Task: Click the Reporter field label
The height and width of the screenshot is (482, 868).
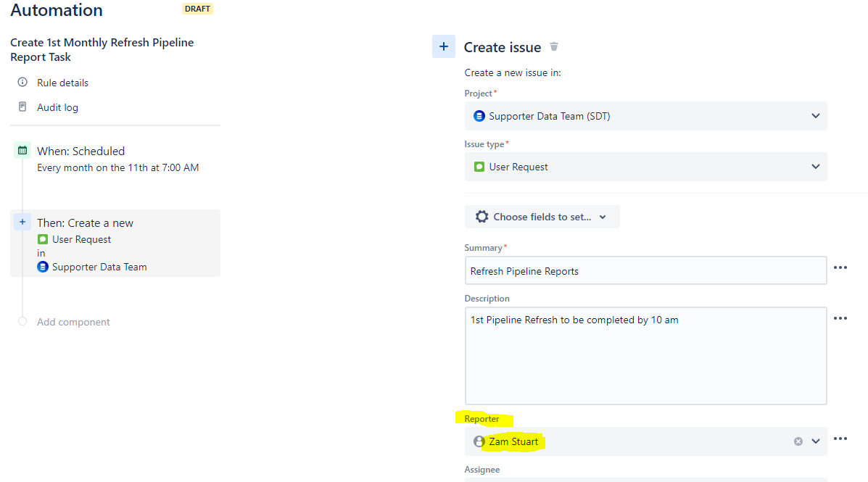Action: (481, 419)
